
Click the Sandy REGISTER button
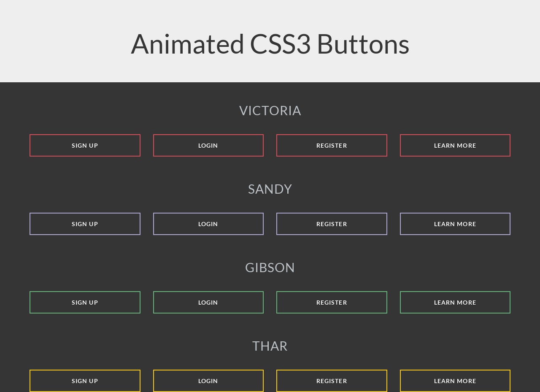(x=332, y=224)
